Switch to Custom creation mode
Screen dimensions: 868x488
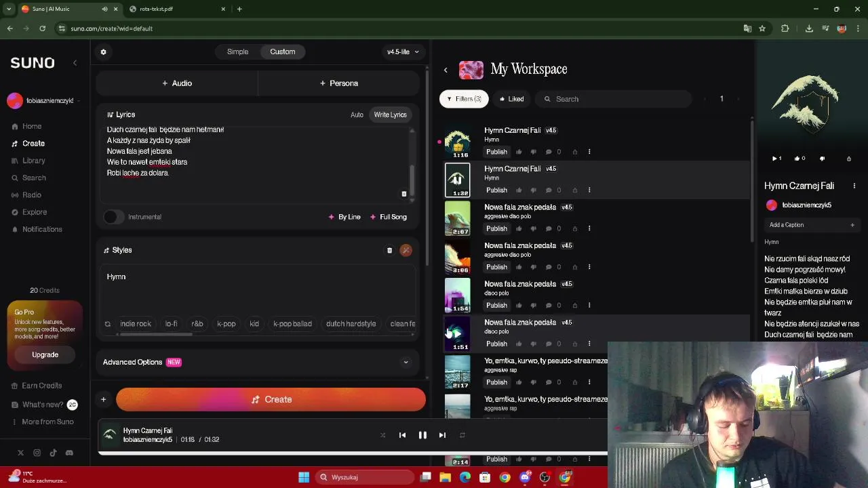point(283,52)
